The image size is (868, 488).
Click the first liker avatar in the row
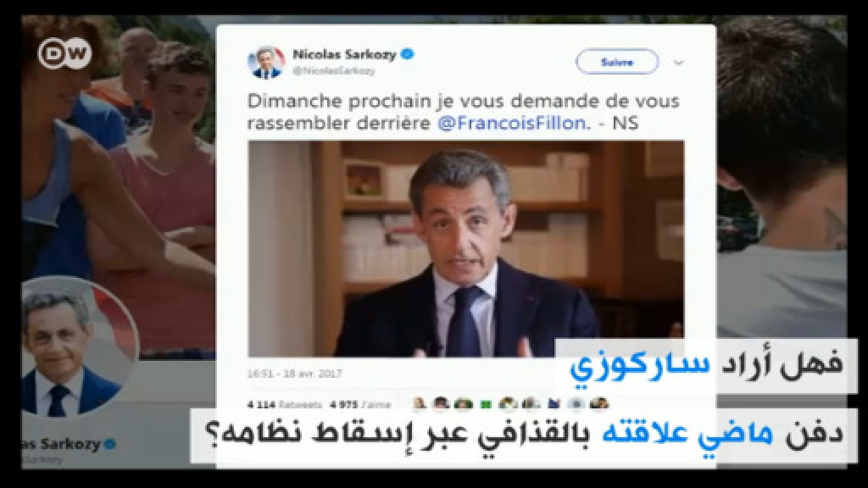[420, 404]
